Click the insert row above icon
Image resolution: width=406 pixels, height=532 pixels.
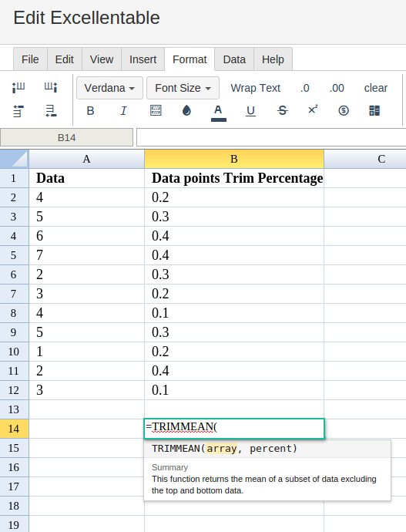pyautogui.click(x=18, y=111)
